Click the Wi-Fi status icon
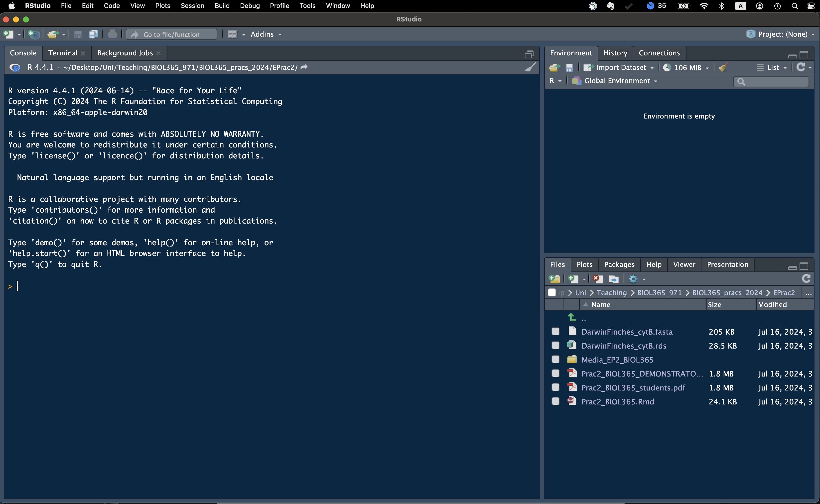Image resolution: width=820 pixels, height=504 pixels. pyautogui.click(x=704, y=6)
